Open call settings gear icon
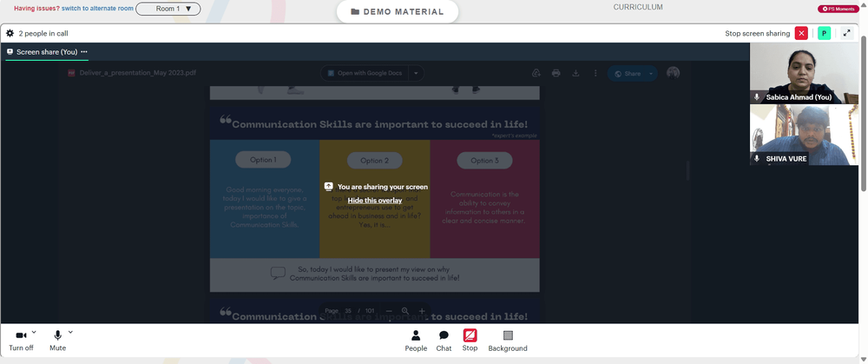 [10, 33]
